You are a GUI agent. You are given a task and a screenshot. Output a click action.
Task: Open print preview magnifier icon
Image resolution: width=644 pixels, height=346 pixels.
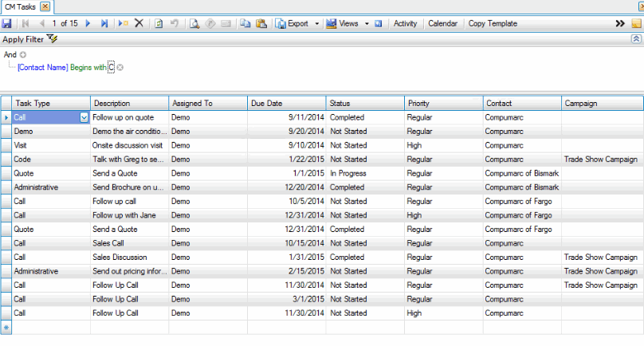(194, 24)
